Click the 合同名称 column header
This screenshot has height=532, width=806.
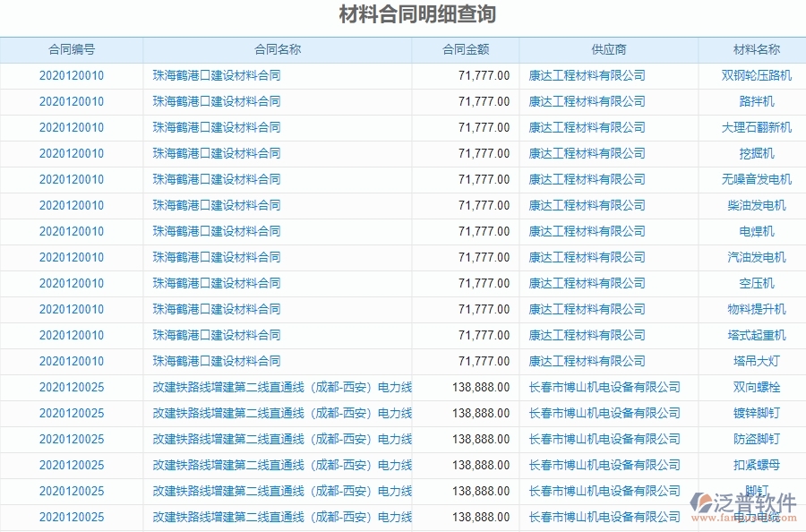point(276,50)
